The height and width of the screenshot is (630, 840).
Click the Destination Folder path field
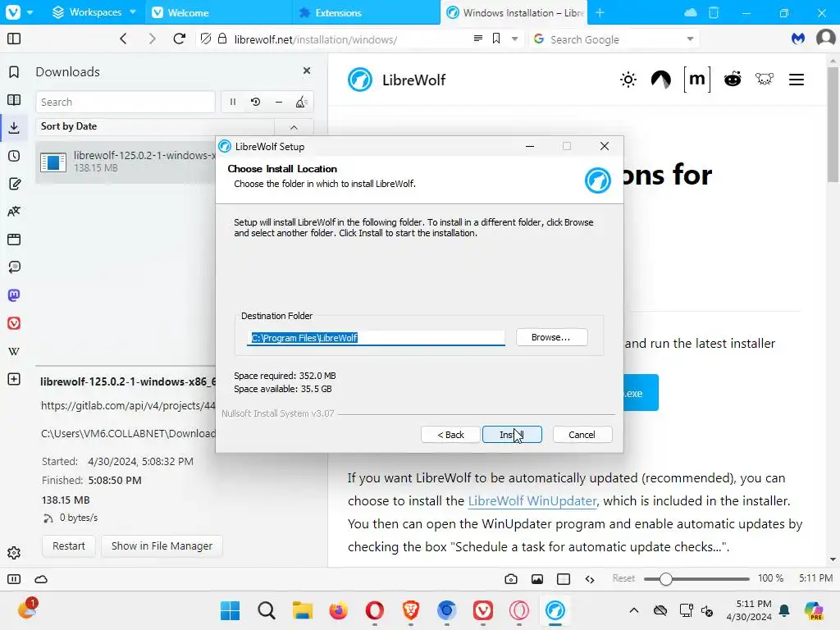click(x=376, y=338)
